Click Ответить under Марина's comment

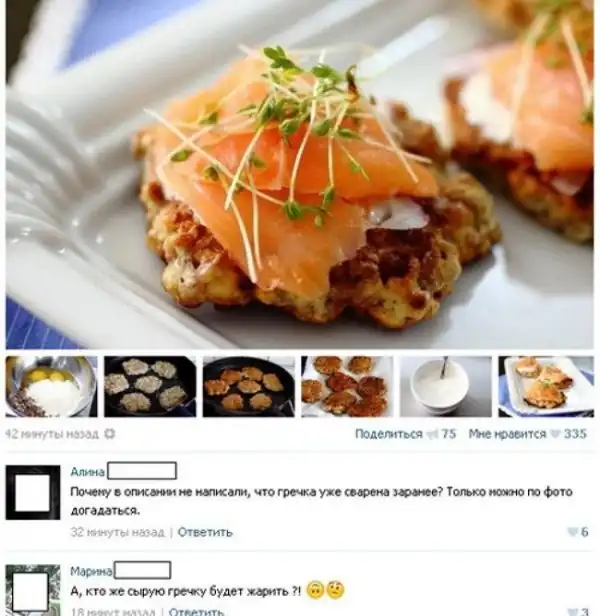(196, 611)
